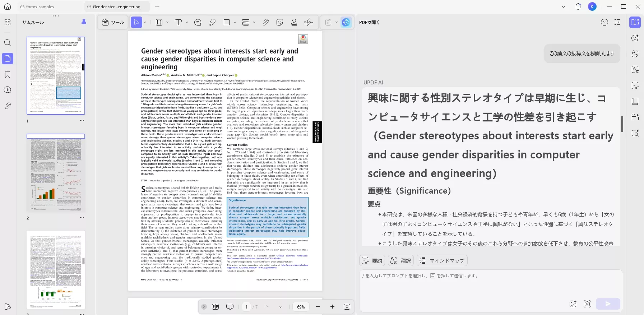Expand the save options dropdown arrow
The image size is (644, 315).
coord(337,22)
